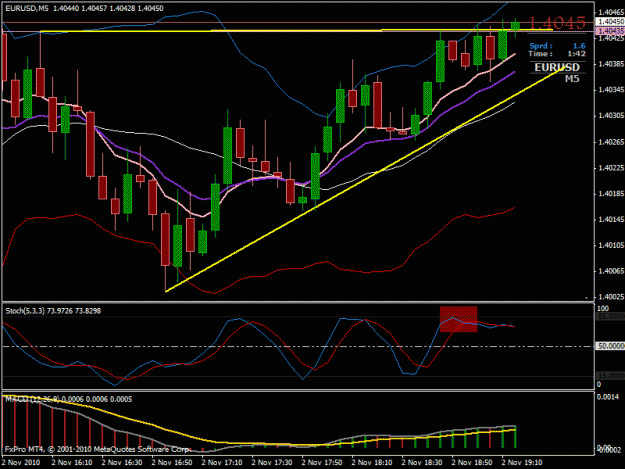Click 1.40025 on the price axis
This screenshot has height=469, width=625.
pos(611,297)
